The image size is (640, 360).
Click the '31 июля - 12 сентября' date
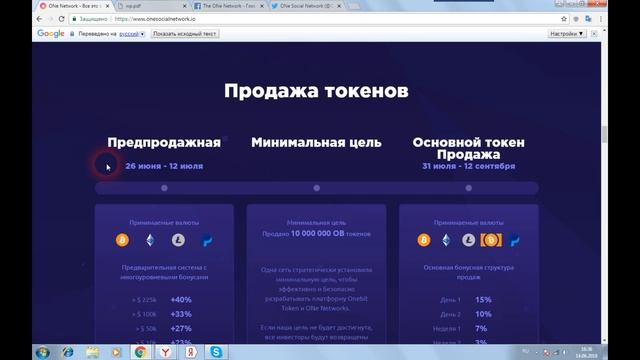469,166
